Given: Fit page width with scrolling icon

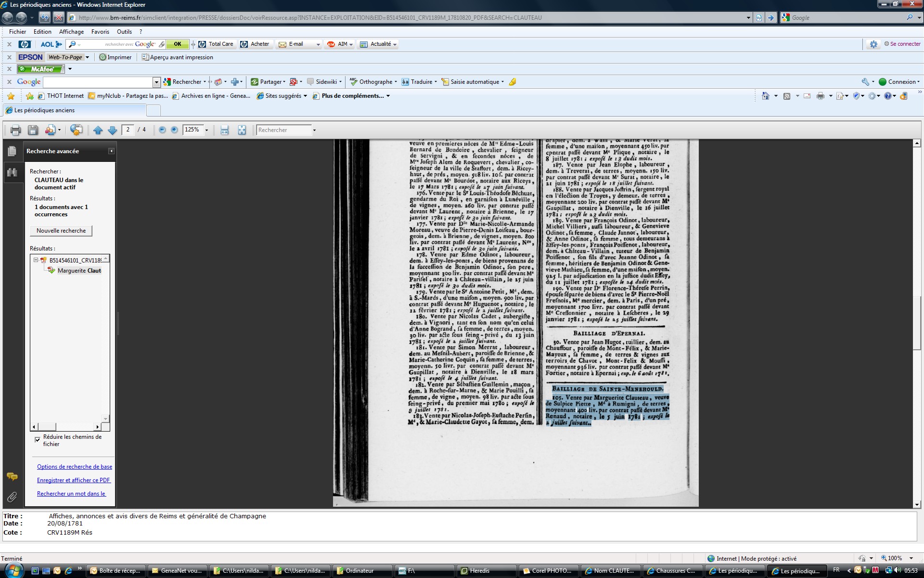Looking at the screenshot, I should [x=225, y=130].
